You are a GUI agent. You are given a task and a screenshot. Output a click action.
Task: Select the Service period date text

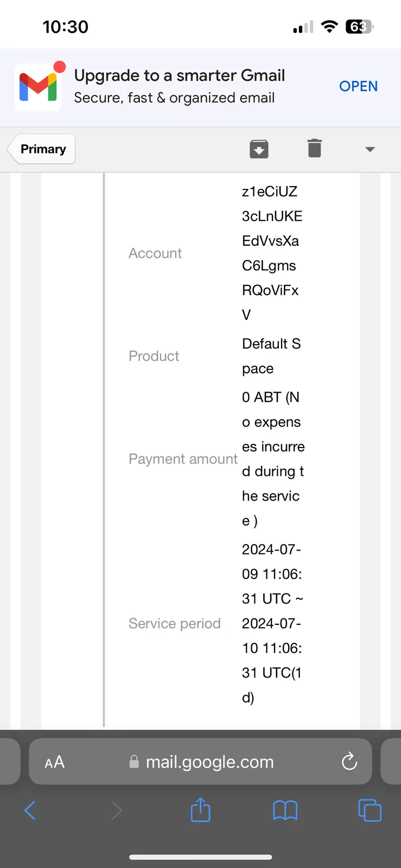pyautogui.click(x=272, y=623)
